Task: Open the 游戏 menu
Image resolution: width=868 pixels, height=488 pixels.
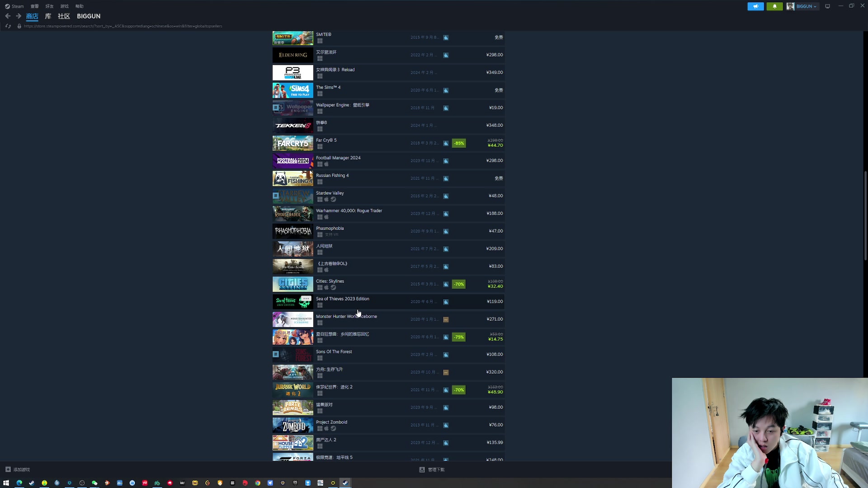Action: 64,6
